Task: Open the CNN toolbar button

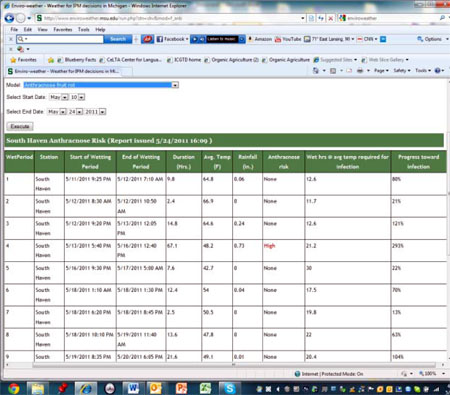Action: [367, 39]
